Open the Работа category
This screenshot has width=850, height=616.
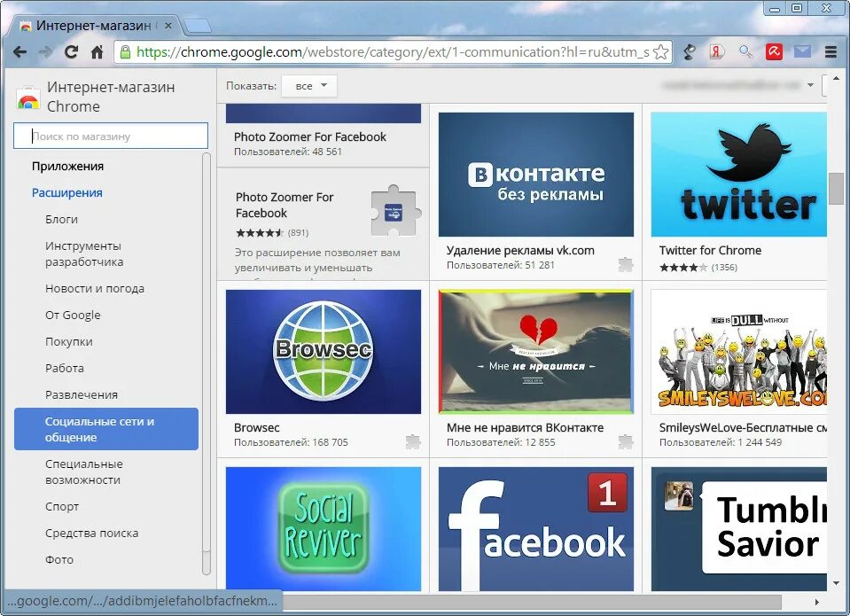pos(65,368)
